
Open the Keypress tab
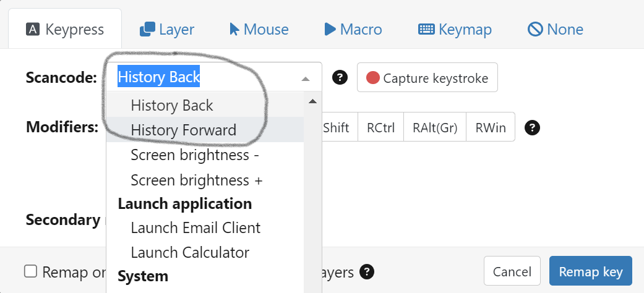pos(65,29)
